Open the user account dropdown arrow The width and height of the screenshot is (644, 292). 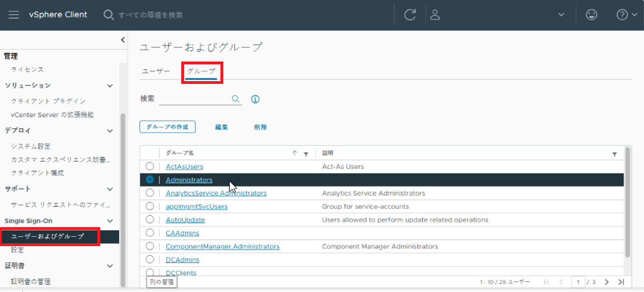[x=561, y=15]
